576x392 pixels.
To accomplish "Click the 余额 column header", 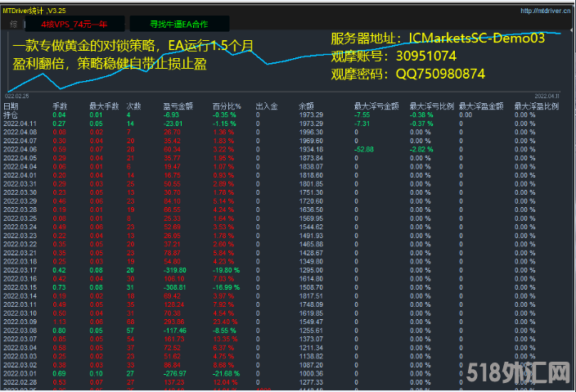I will tap(306, 106).
